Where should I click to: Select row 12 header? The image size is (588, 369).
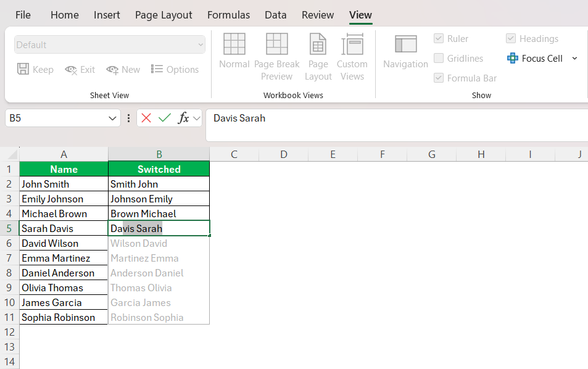point(9,332)
